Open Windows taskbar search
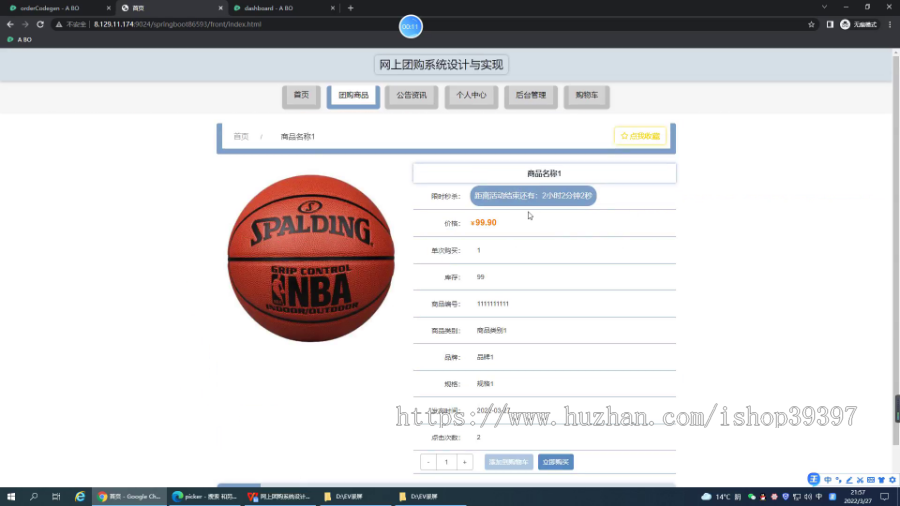 click(x=34, y=496)
